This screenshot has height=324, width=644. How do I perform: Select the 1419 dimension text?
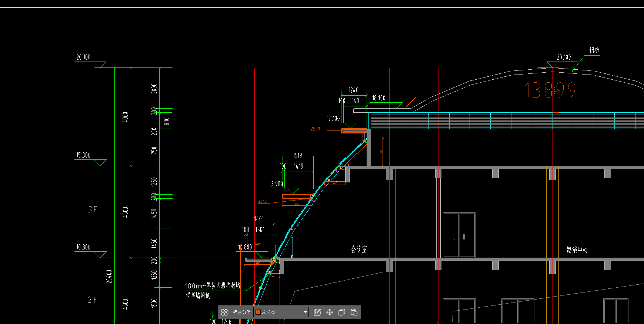point(298,166)
